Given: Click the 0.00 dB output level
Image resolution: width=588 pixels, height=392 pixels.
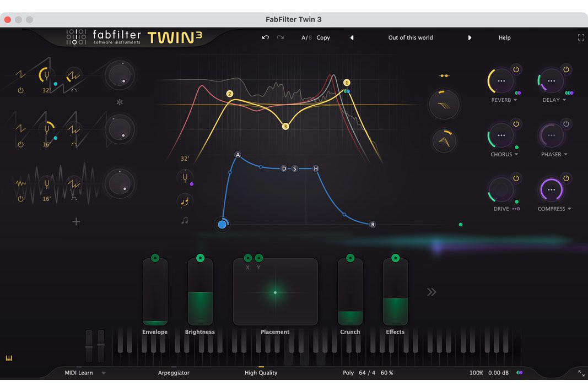Looking at the screenshot, I should coord(498,373).
